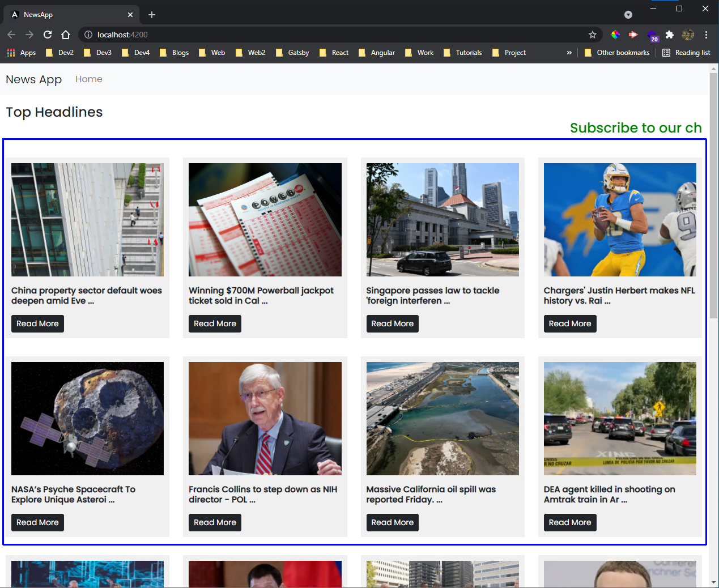The width and height of the screenshot is (719, 588).
Task: Open the Tutorials bookmark folder
Action: (463, 53)
